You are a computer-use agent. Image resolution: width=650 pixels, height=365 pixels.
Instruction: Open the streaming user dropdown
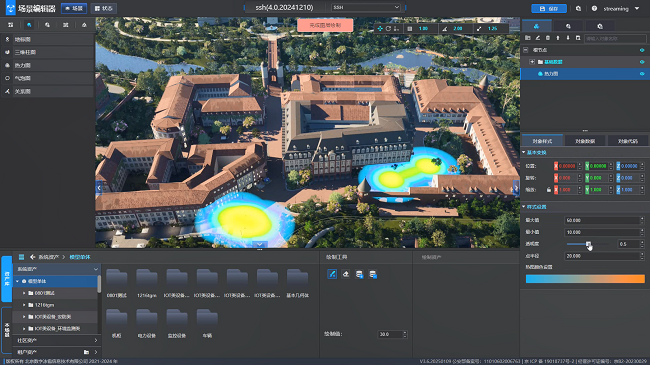[x=637, y=8]
